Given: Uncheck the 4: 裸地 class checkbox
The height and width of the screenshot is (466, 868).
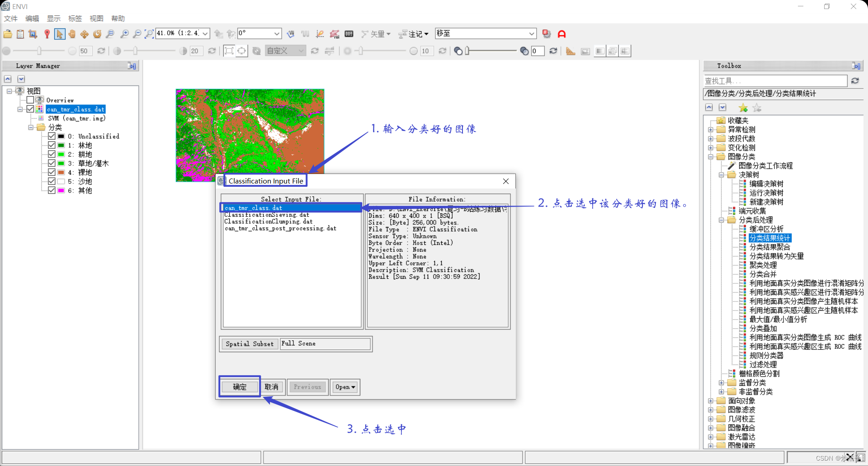Looking at the screenshot, I should click(52, 172).
